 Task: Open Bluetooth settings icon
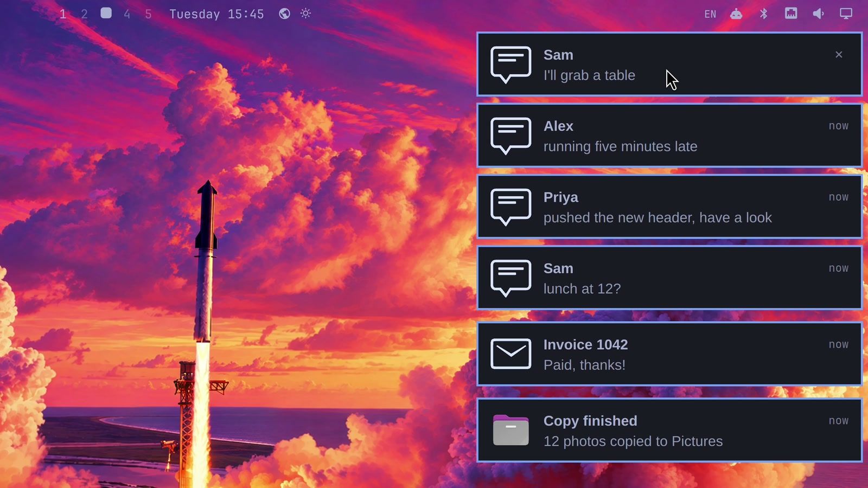764,14
